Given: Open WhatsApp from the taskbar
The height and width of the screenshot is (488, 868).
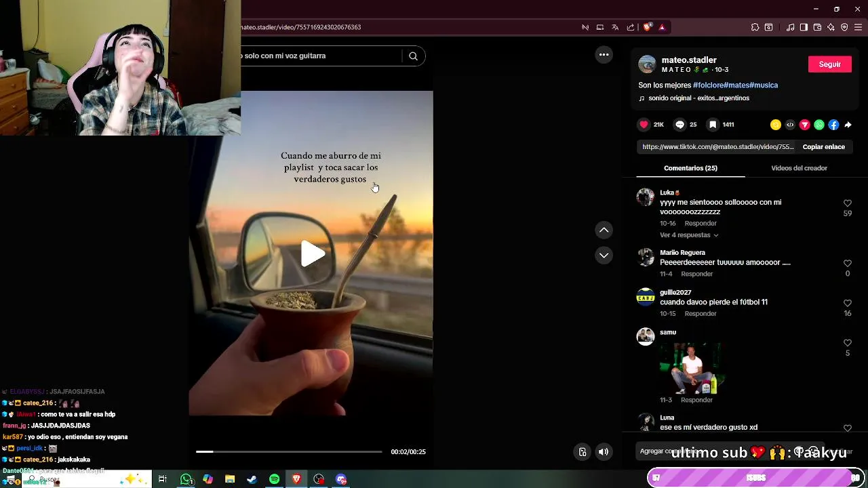Looking at the screenshot, I should pos(186,479).
